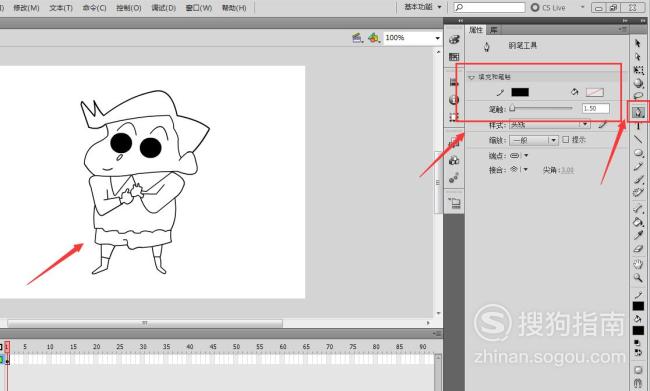650x391 pixels.
Task: Switch to the 库 library tab
Action: (x=494, y=30)
